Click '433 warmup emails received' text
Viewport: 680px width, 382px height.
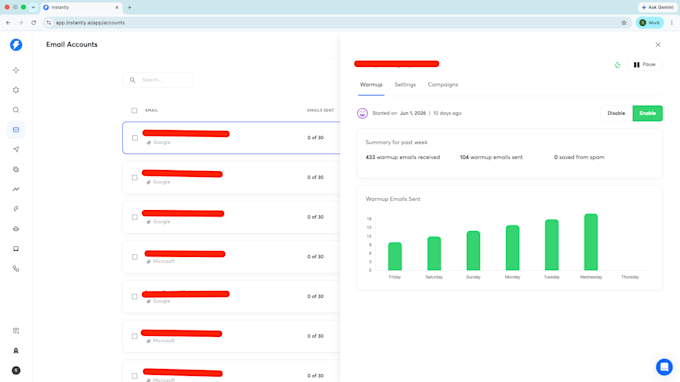[x=403, y=157]
